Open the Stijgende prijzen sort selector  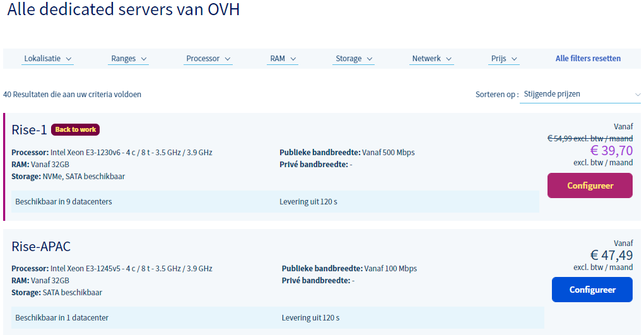[x=580, y=94]
